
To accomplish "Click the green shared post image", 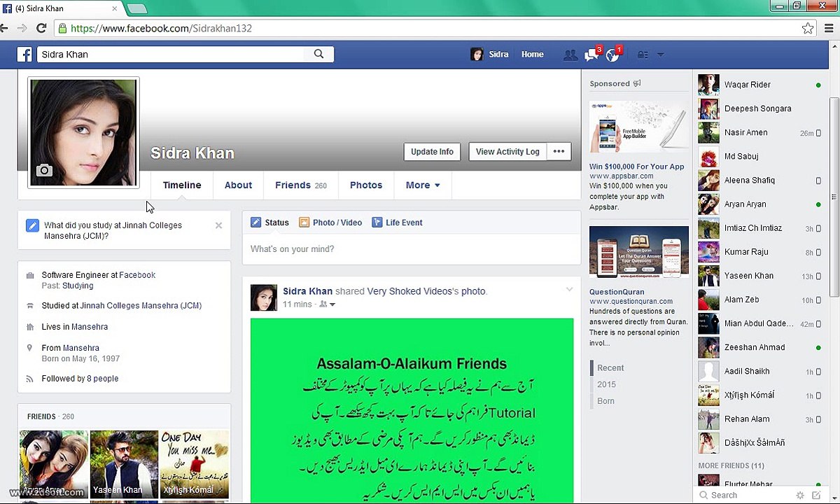I will 412,411.
